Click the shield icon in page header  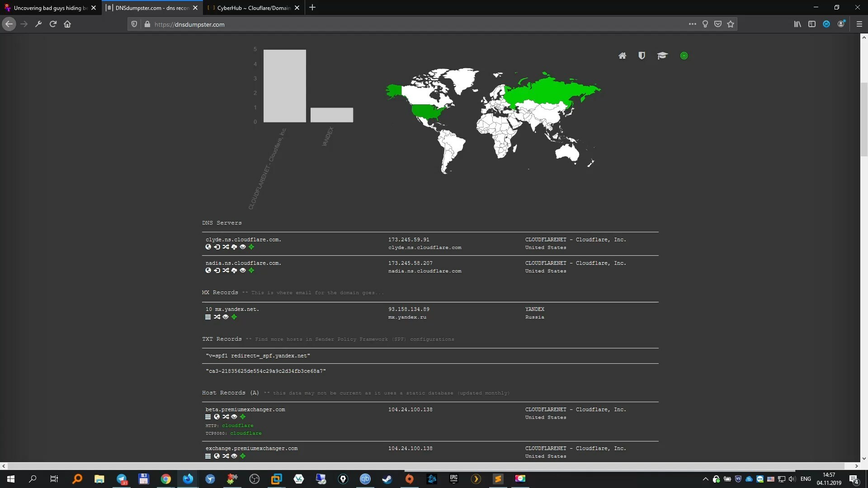[642, 56]
